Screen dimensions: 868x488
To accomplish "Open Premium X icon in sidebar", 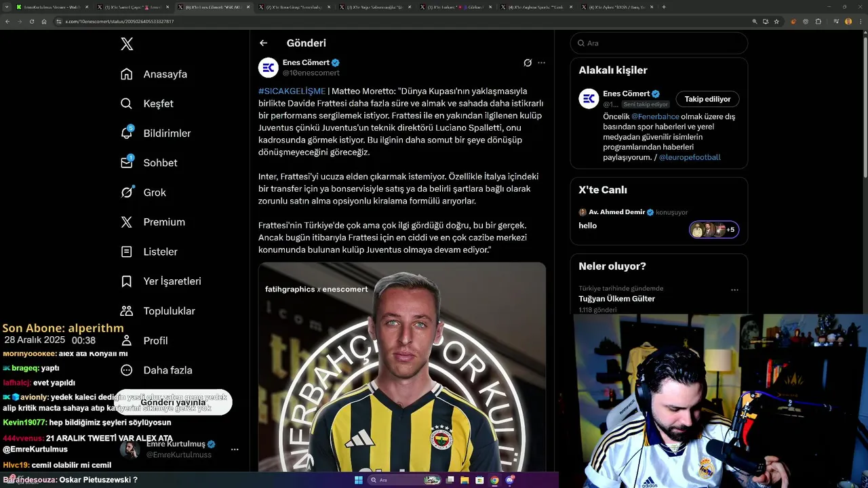I will pos(127,222).
